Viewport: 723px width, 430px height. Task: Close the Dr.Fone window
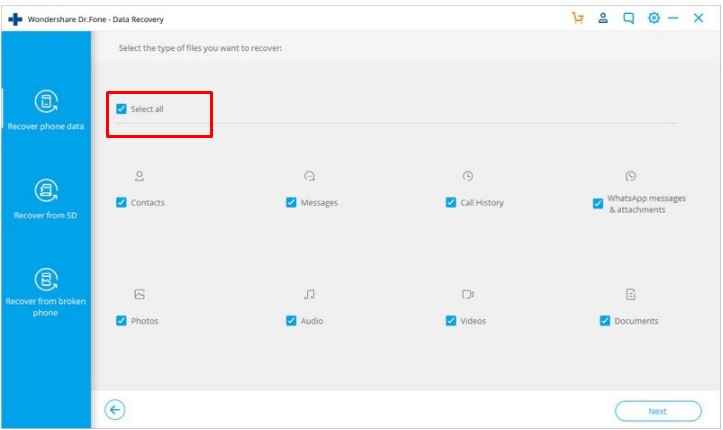[x=698, y=18]
